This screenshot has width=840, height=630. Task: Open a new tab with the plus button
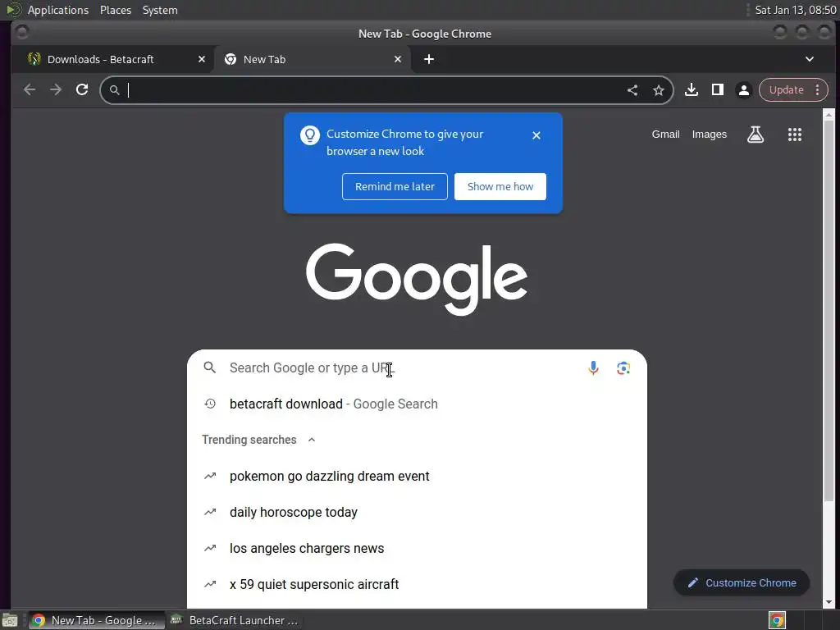tap(428, 59)
